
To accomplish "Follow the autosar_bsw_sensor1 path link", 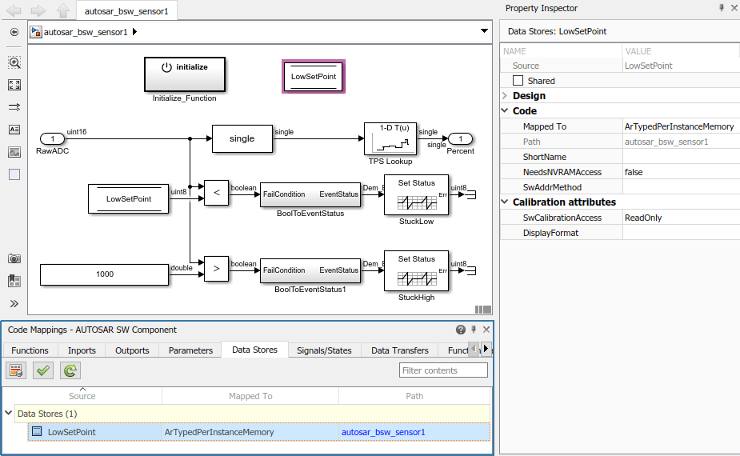I will [x=383, y=432].
